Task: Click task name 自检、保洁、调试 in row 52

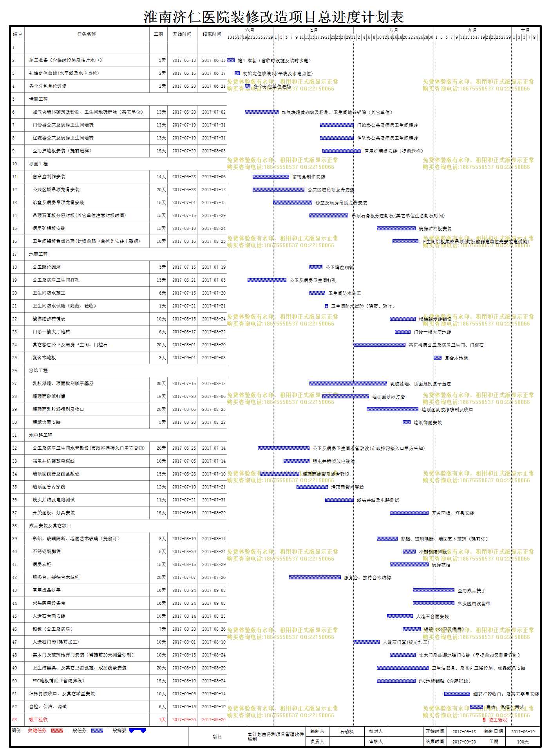Action: click(48, 707)
